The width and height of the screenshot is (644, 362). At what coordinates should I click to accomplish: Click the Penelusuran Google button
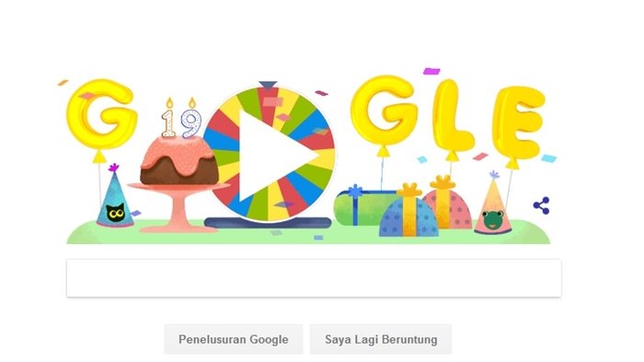(234, 339)
